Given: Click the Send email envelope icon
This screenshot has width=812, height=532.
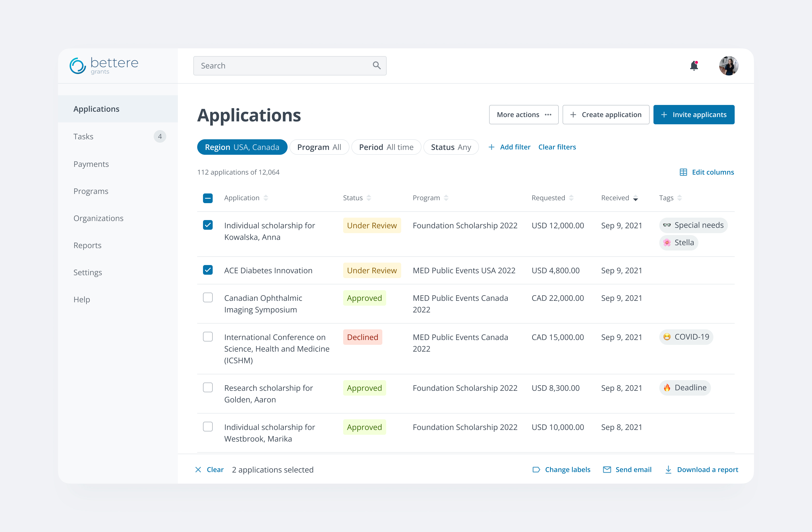Looking at the screenshot, I should click(x=607, y=470).
